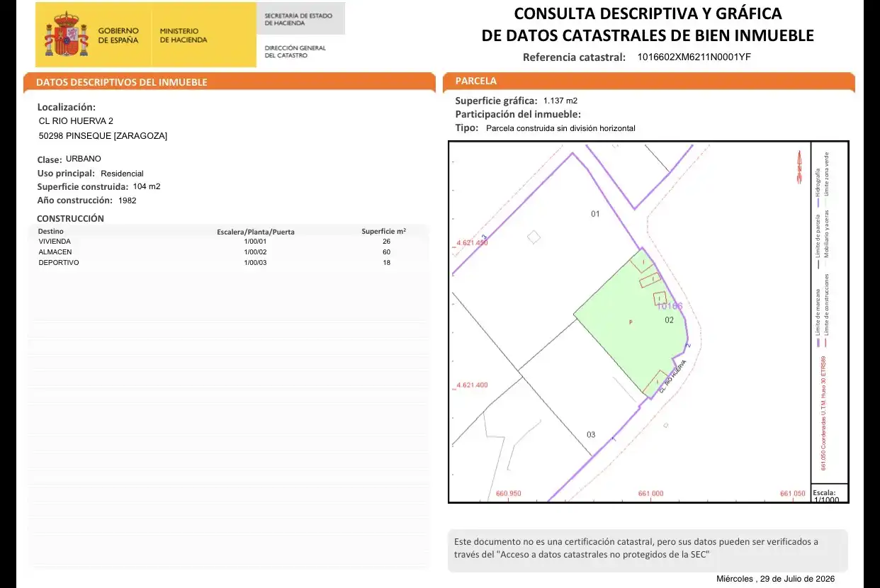
Task: Click the '1/00/03' cell
Action: [255, 262]
